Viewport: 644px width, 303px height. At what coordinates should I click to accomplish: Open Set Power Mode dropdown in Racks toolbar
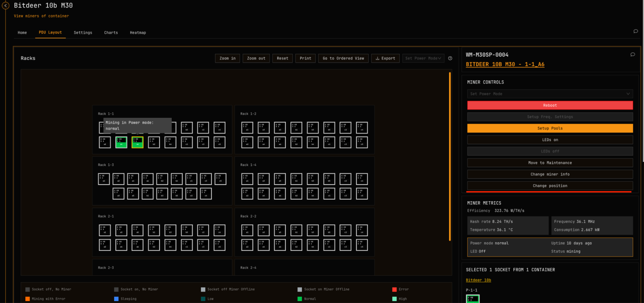pyautogui.click(x=423, y=58)
